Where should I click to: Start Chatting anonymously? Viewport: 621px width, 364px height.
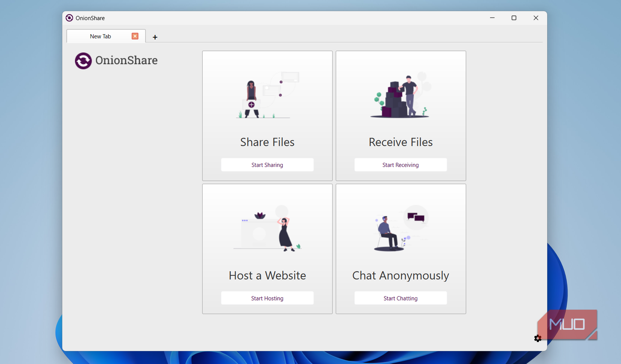tap(400, 298)
